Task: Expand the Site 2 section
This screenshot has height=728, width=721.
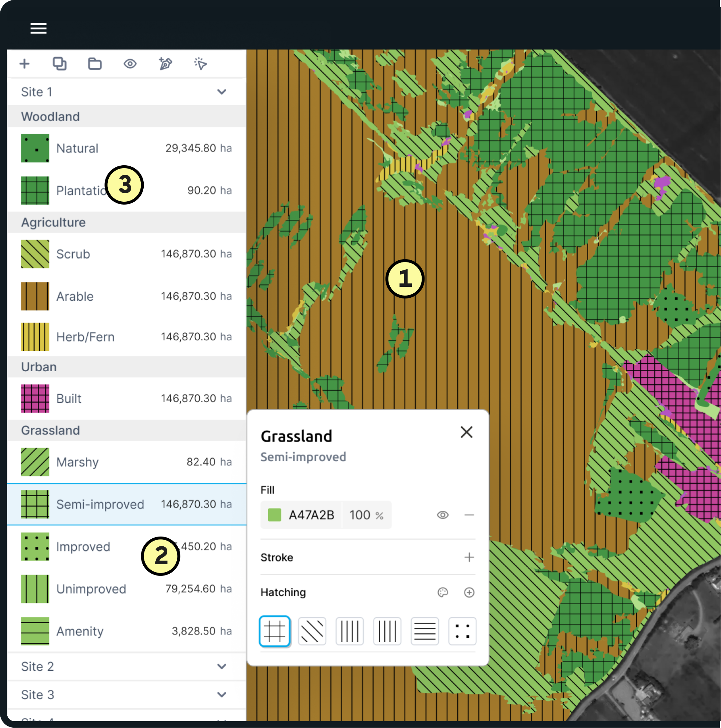Action: tap(222, 666)
